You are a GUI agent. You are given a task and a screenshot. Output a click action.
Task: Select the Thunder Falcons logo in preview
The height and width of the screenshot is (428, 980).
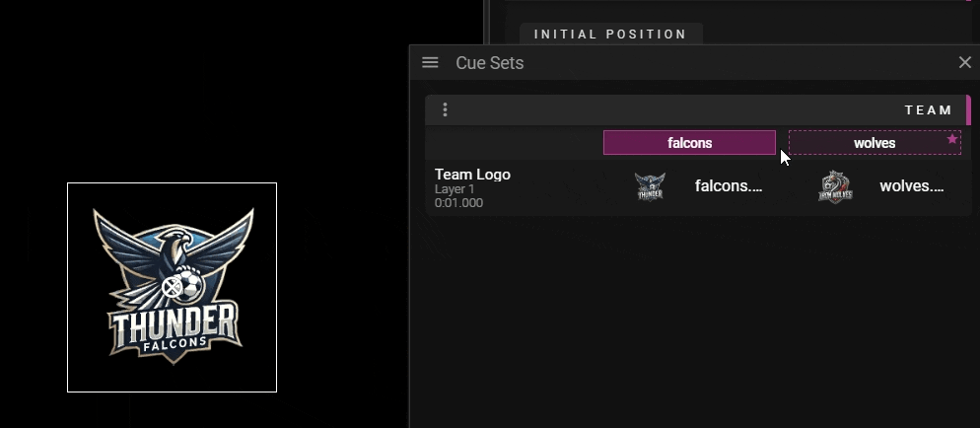point(172,287)
